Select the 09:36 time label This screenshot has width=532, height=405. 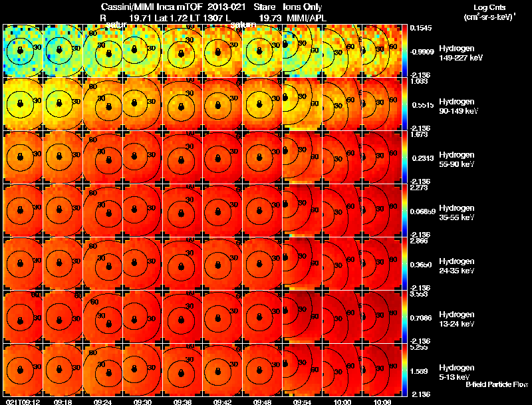point(182,402)
